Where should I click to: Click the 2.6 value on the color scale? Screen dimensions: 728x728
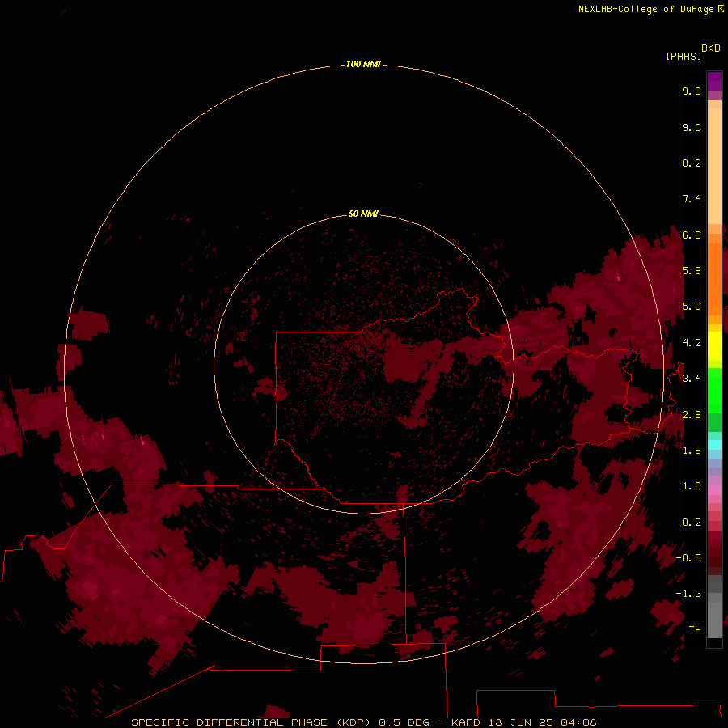692,414
